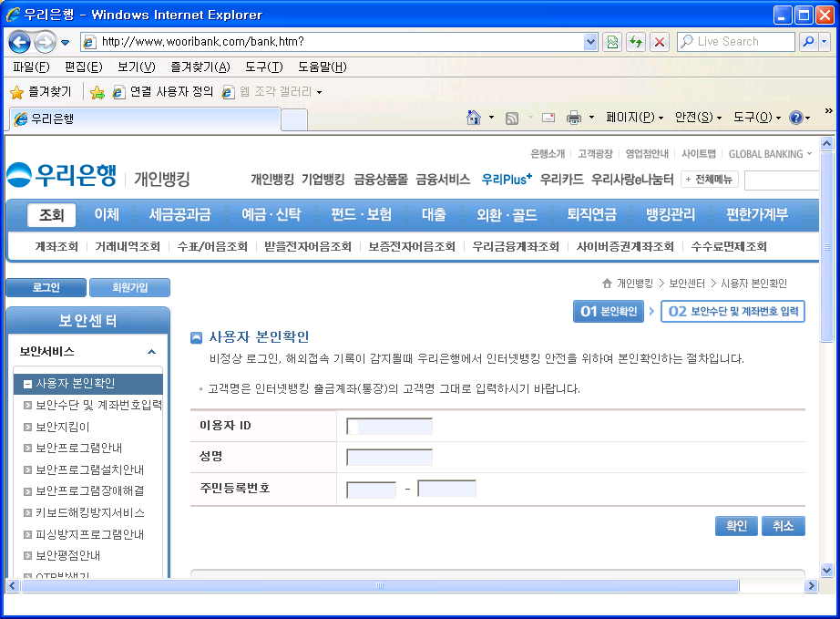Click the blue Help question mark icon
The image size is (840, 619).
(796, 118)
